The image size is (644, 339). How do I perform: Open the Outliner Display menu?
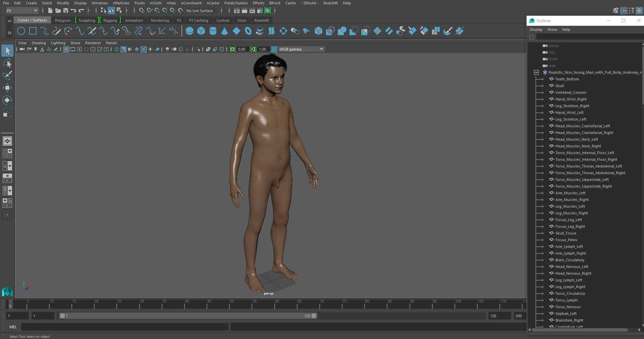coord(536,29)
